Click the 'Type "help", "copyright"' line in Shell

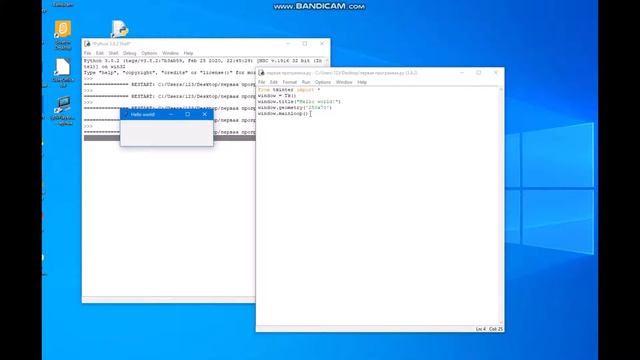coord(170,73)
